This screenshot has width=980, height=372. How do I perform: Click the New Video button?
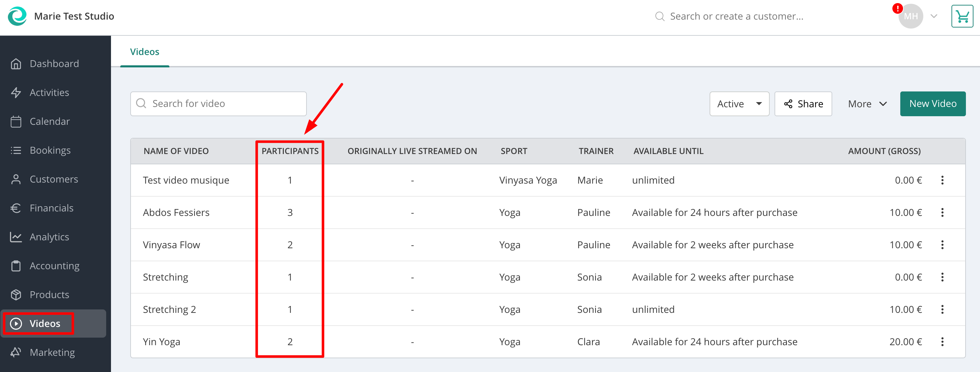pos(933,103)
